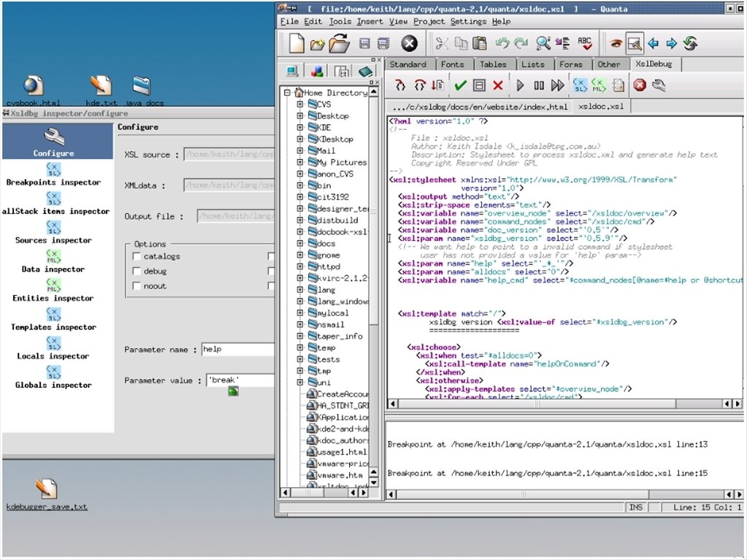Click the green Reload icon
747x560 pixels.
(x=691, y=43)
